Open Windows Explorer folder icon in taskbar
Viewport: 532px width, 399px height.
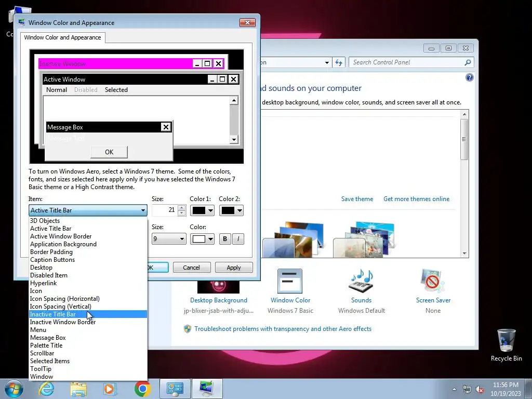pos(78,389)
